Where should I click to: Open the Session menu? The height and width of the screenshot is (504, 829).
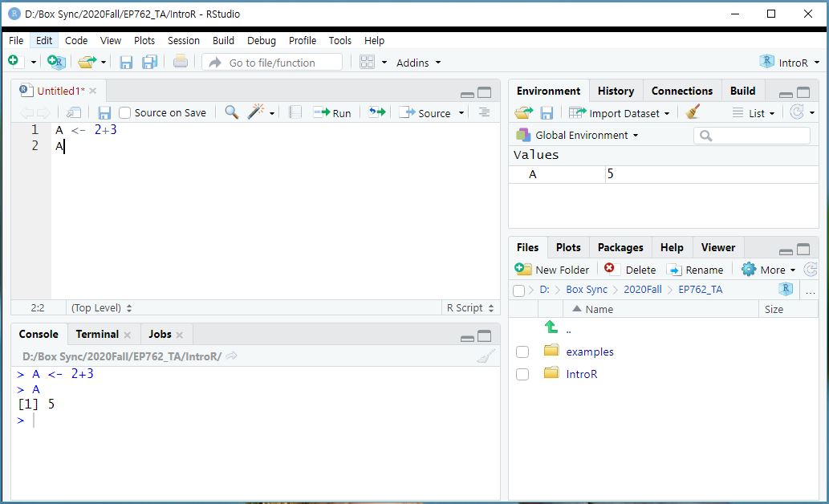tap(183, 40)
